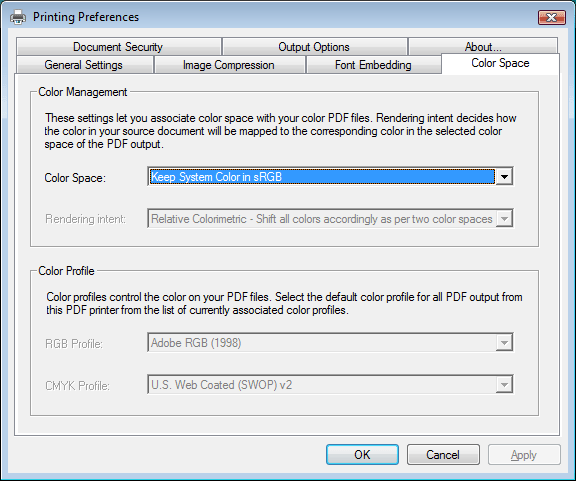Go to the Image Compression tab
The image size is (576, 481).
coord(229,65)
